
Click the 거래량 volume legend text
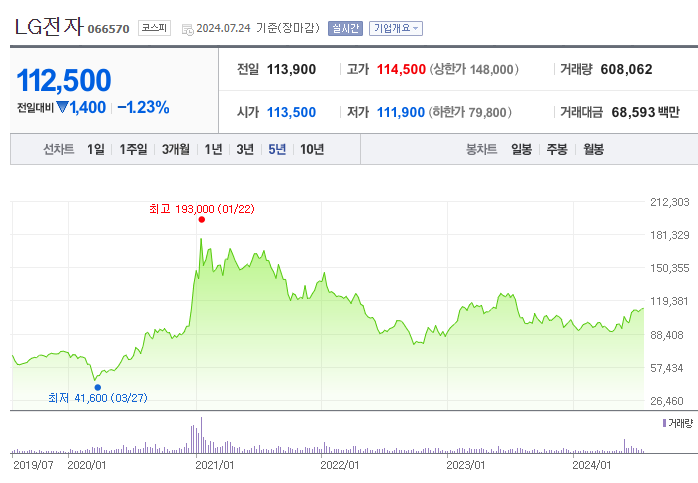(681, 423)
